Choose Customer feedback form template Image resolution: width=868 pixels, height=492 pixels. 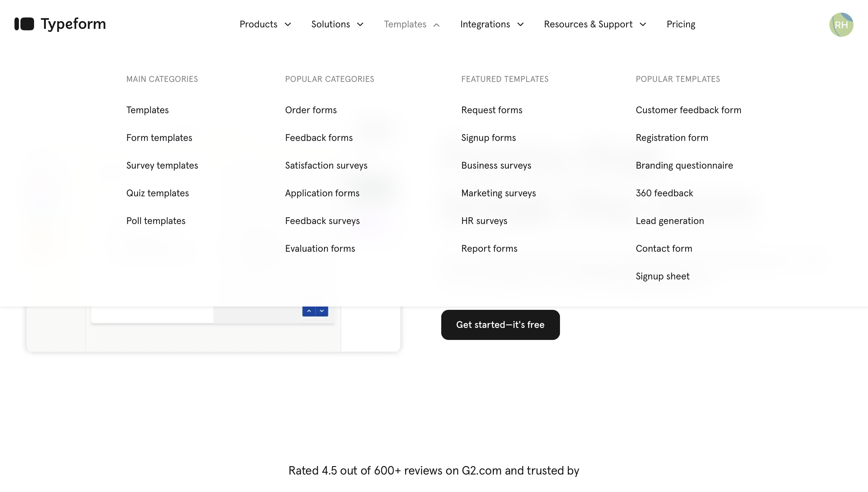coord(688,110)
